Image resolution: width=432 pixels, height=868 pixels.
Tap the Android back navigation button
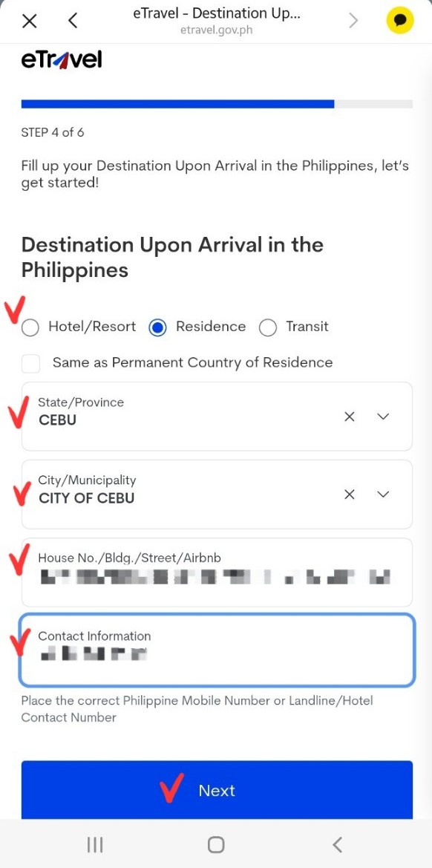338,844
